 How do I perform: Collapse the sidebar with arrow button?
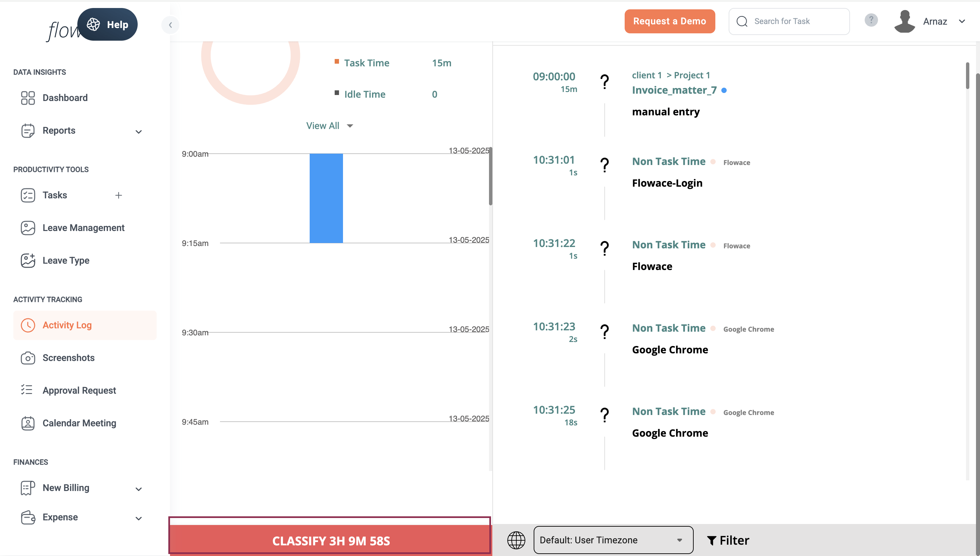click(170, 25)
